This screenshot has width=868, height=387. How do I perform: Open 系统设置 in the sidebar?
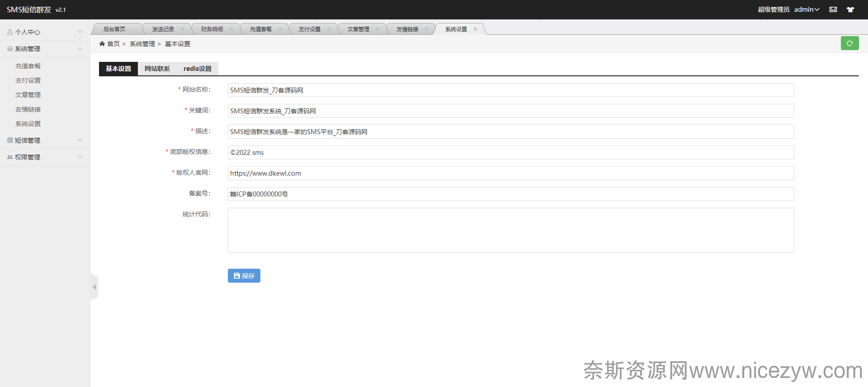(28, 124)
